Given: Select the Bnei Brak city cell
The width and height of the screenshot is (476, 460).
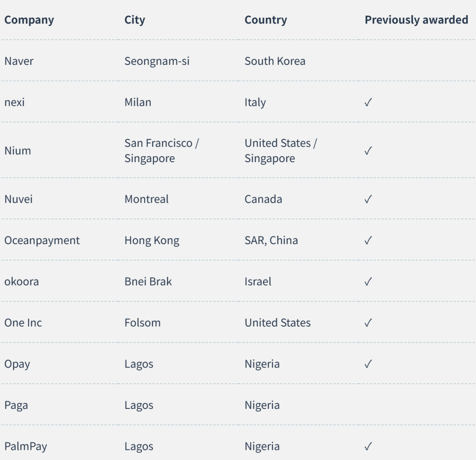Looking at the screenshot, I should tap(148, 282).
